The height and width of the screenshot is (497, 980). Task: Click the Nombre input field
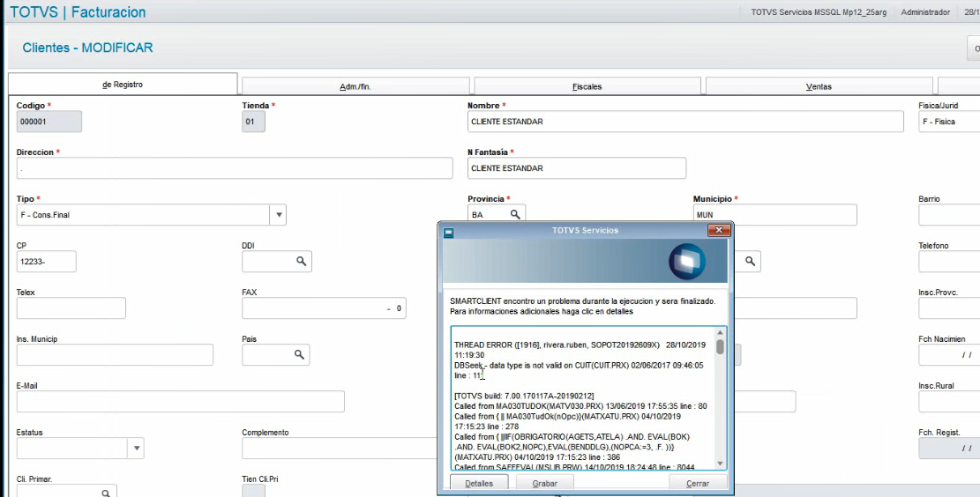(x=685, y=122)
